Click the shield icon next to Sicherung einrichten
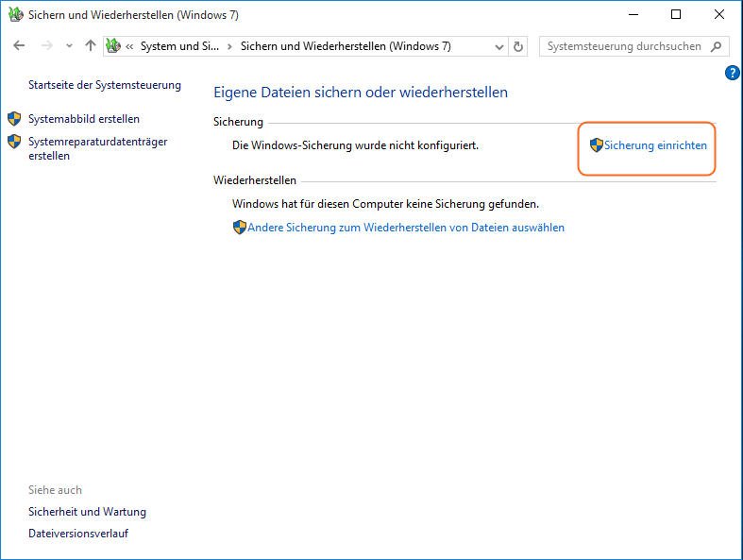Image resolution: width=743 pixels, height=560 pixels. point(596,145)
